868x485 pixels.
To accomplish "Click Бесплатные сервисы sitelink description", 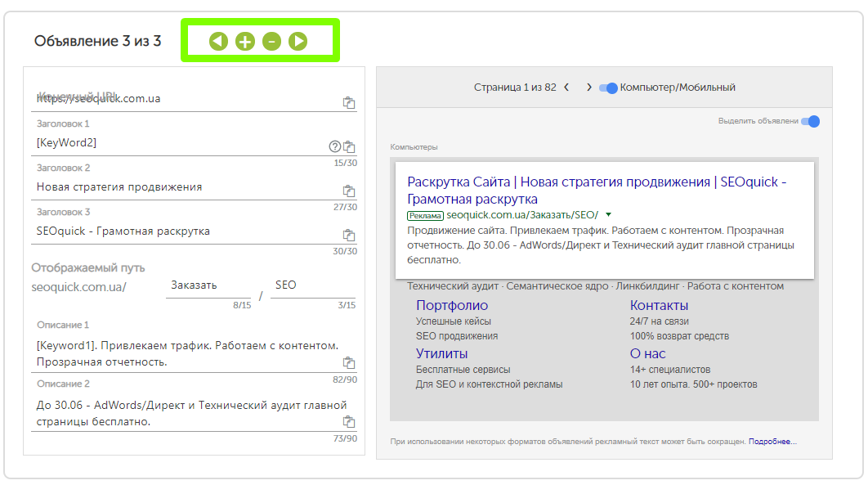I will 463,370.
